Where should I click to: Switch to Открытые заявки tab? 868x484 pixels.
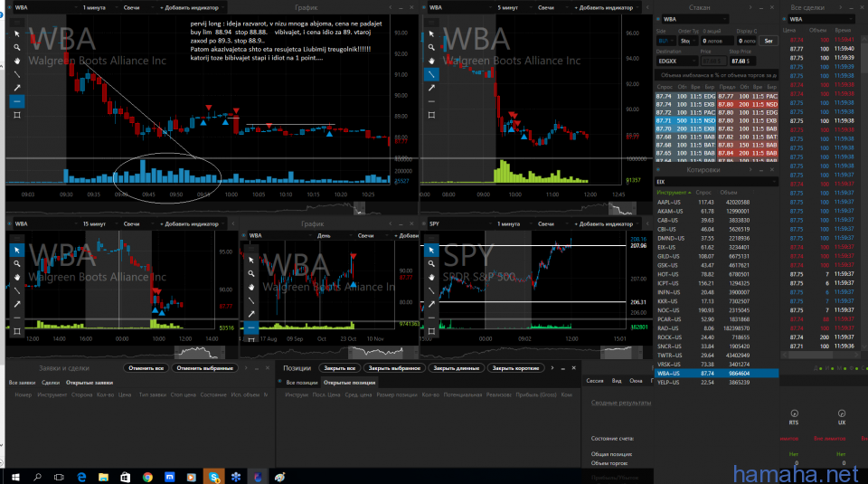click(x=90, y=383)
